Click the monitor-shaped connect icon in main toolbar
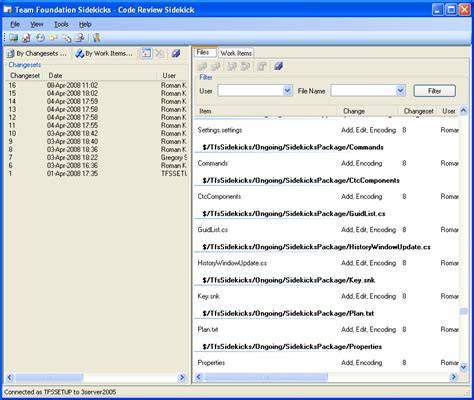474x400 pixels. (x=14, y=38)
